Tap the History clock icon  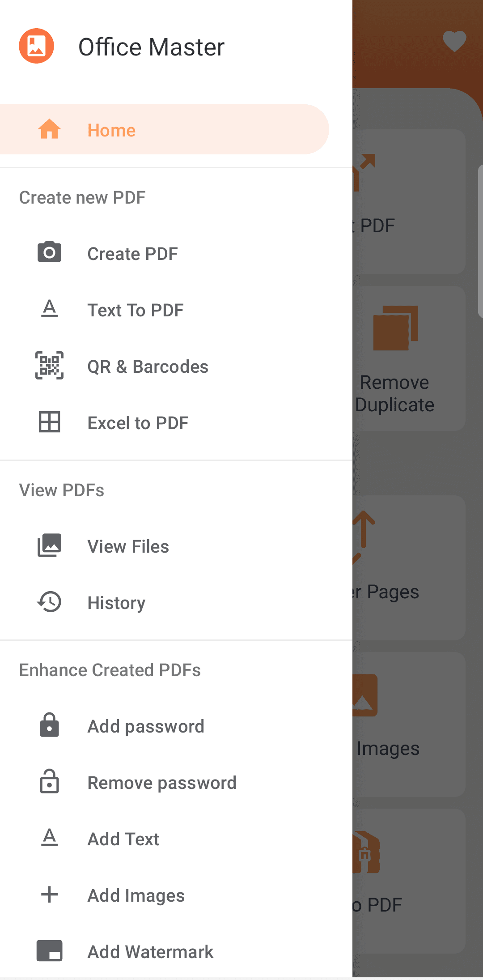click(49, 602)
